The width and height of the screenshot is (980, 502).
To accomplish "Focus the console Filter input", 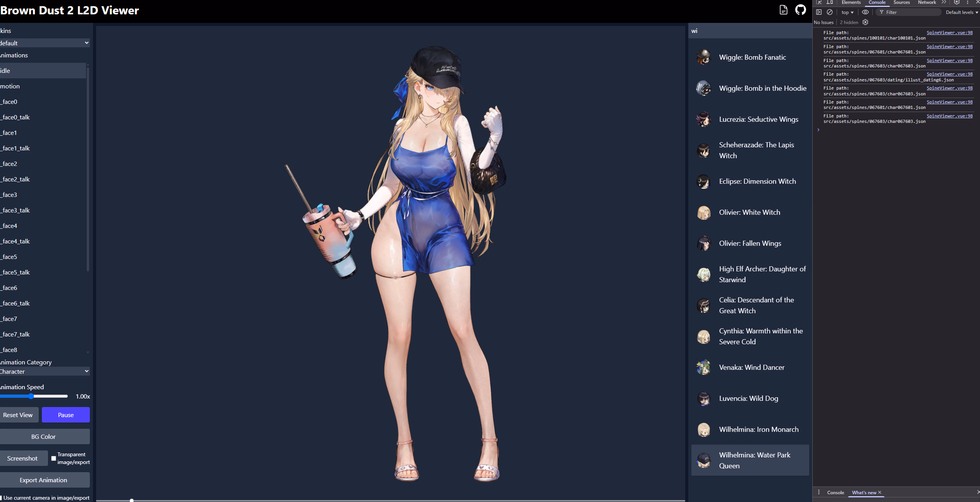I will [908, 12].
